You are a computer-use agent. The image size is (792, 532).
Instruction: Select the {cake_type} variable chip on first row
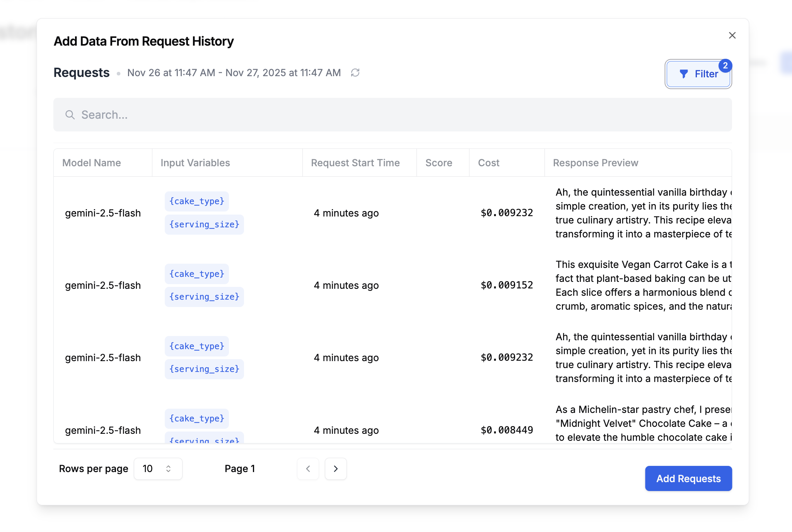click(x=196, y=201)
